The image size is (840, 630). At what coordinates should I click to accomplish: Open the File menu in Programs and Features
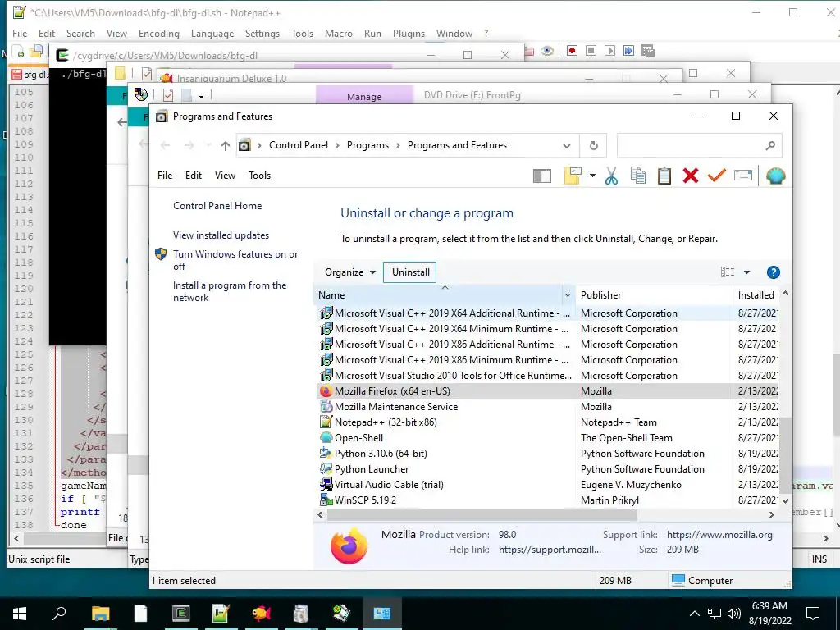pos(165,176)
